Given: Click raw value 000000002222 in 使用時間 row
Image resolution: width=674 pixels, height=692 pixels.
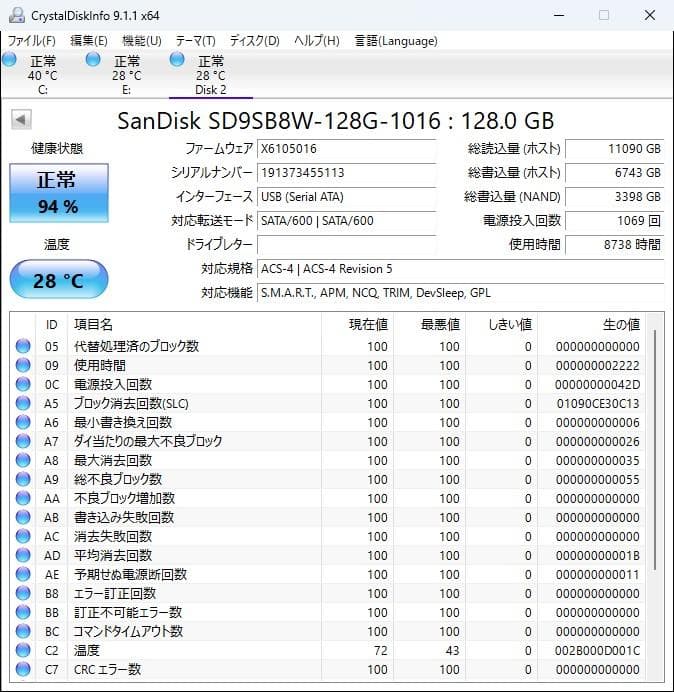Looking at the screenshot, I should (x=597, y=365).
